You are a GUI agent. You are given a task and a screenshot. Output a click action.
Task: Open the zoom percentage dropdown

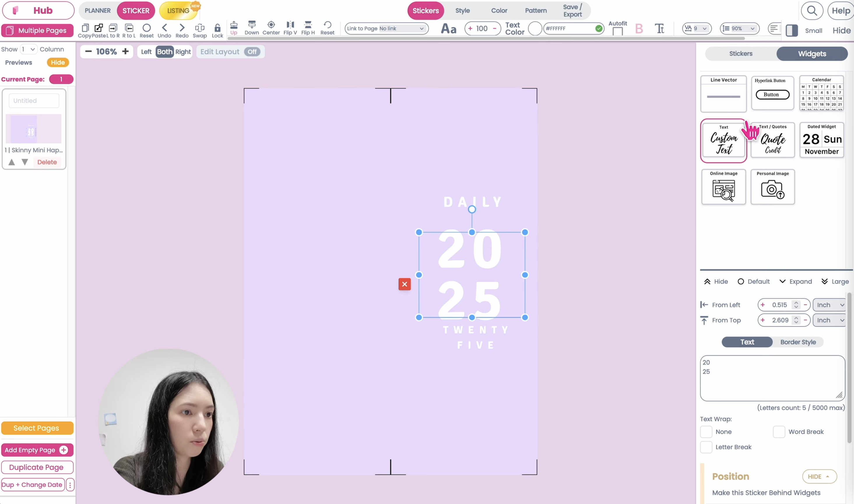pos(739,29)
